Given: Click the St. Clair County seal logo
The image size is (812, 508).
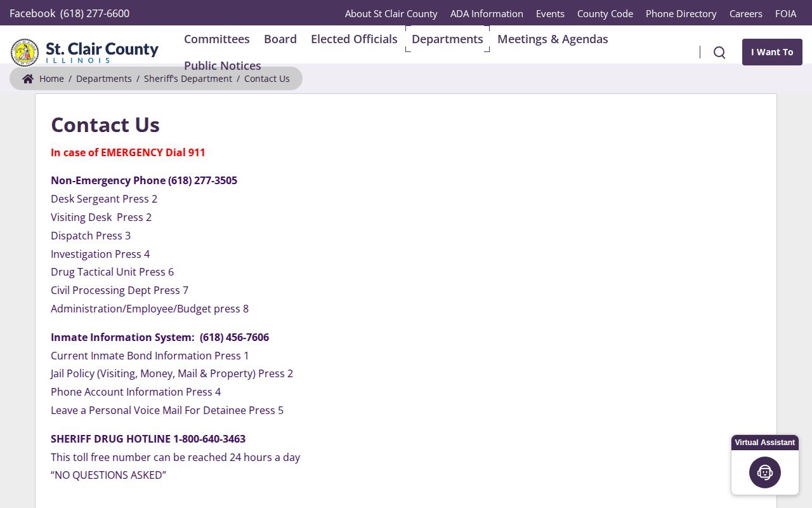Looking at the screenshot, I should click(25, 52).
